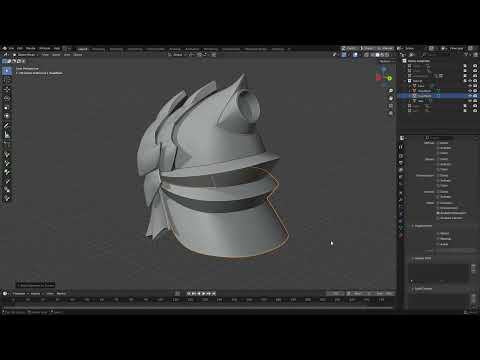Activate the Rotate tool
The width and height of the screenshot is (480, 360).
[7, 98]
